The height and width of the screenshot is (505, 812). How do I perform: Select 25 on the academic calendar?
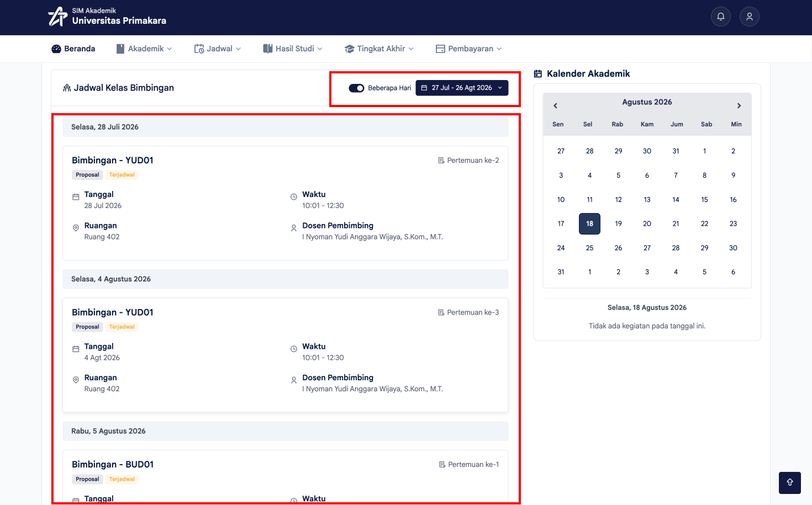tap(590, 248)
